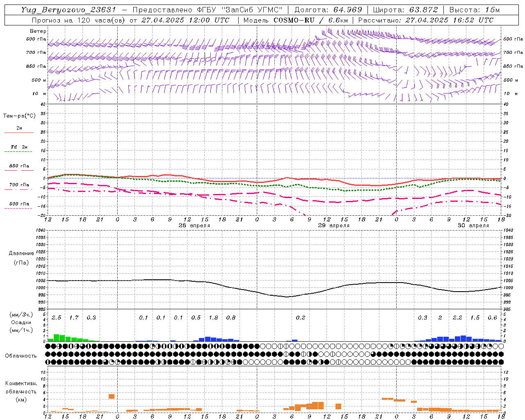Click the '(мм/1ч.)' units label
The width and height of the screenshot is (525, 420).
21,330
